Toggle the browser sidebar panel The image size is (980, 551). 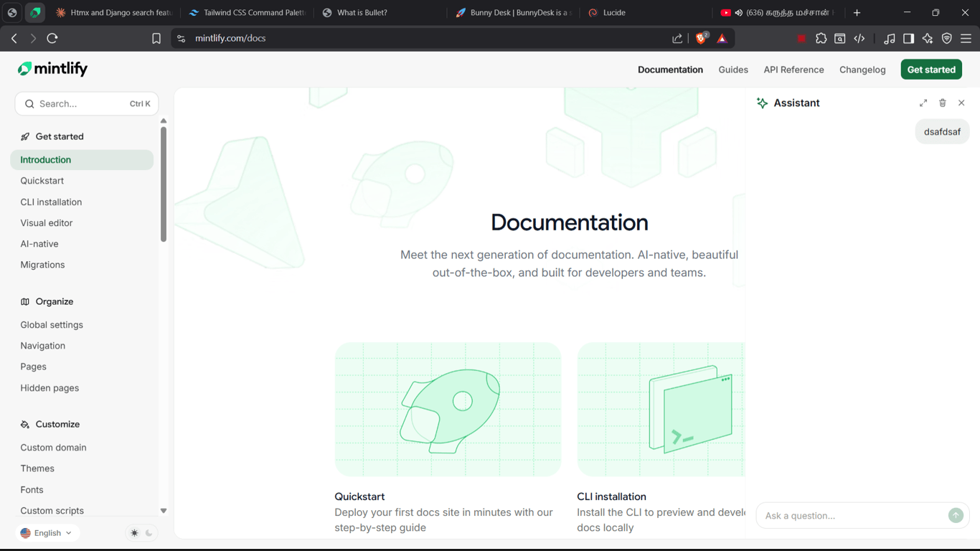click(908, 39)
